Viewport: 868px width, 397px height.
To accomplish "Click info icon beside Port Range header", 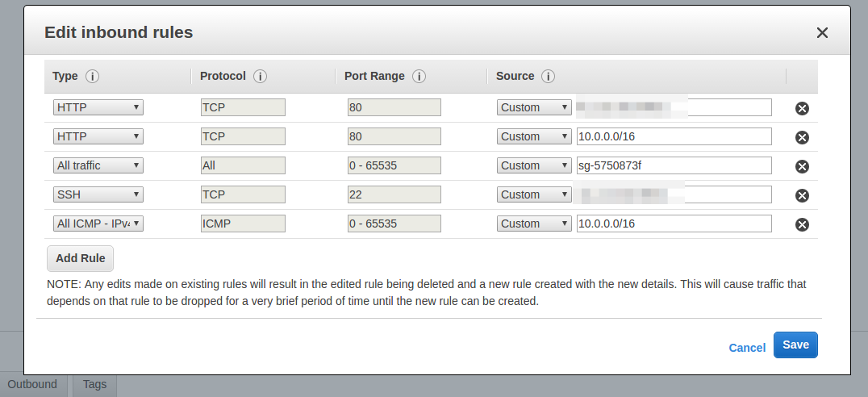I will [419, 77].
